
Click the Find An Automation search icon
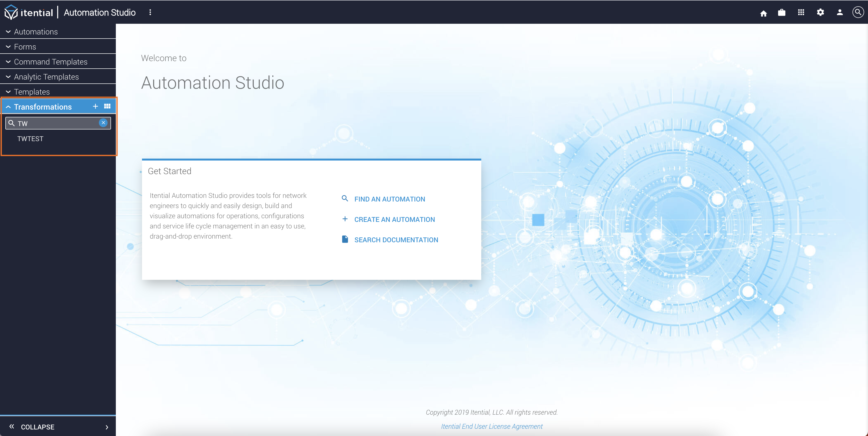coord(345,198)
